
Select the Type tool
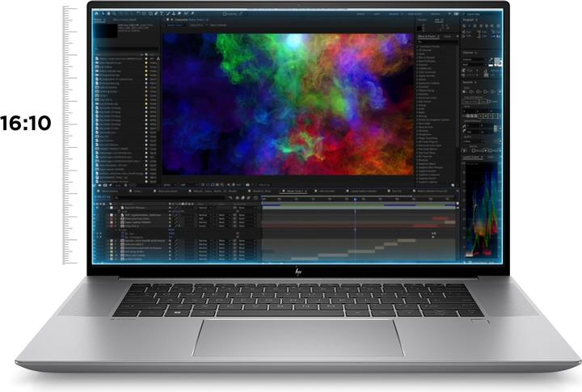pos(162,14)
